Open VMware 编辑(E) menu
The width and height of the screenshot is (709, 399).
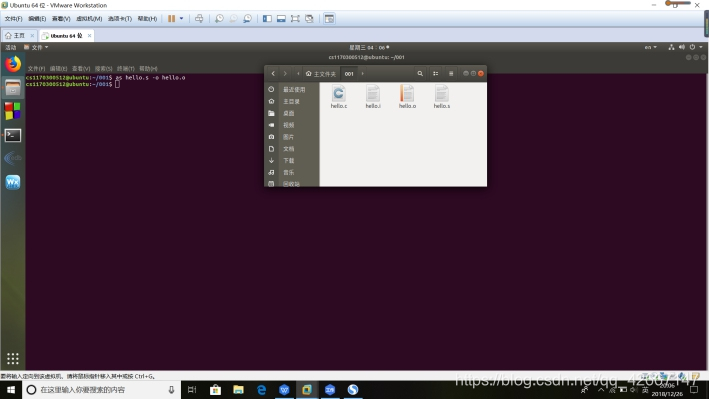[37, 19]
